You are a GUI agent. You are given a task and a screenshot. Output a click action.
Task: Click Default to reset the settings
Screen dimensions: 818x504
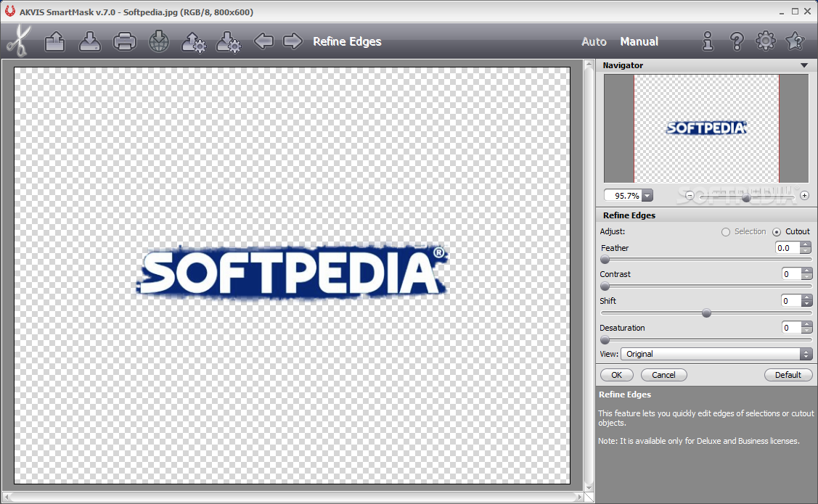tap(788, 375)
